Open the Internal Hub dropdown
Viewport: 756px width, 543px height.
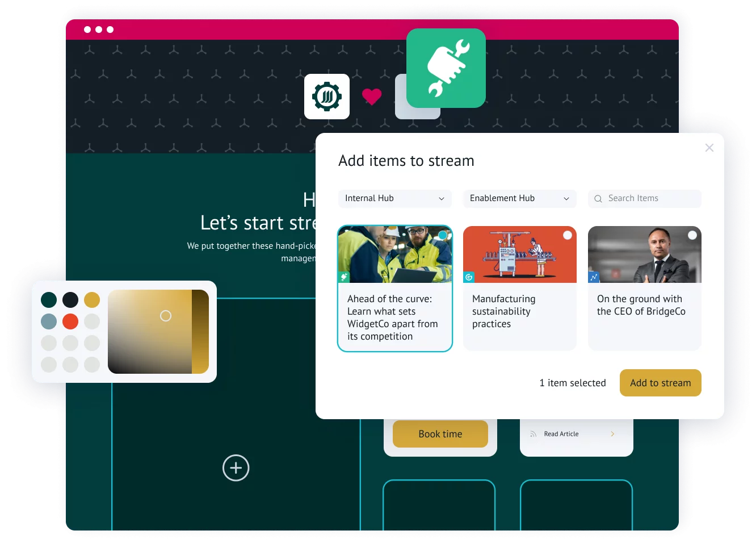(x=395, y=198)
